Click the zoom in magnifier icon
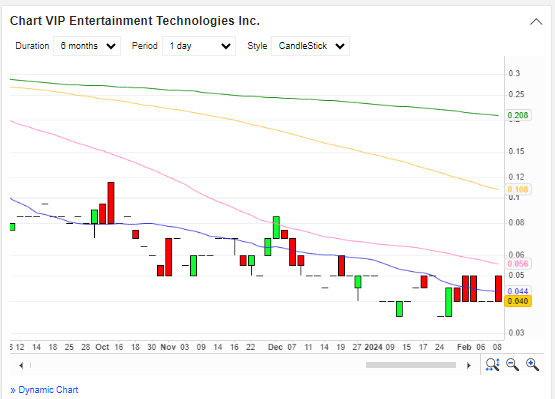The width and height of the screenshot is (555, 399). [x=532, y=365]
